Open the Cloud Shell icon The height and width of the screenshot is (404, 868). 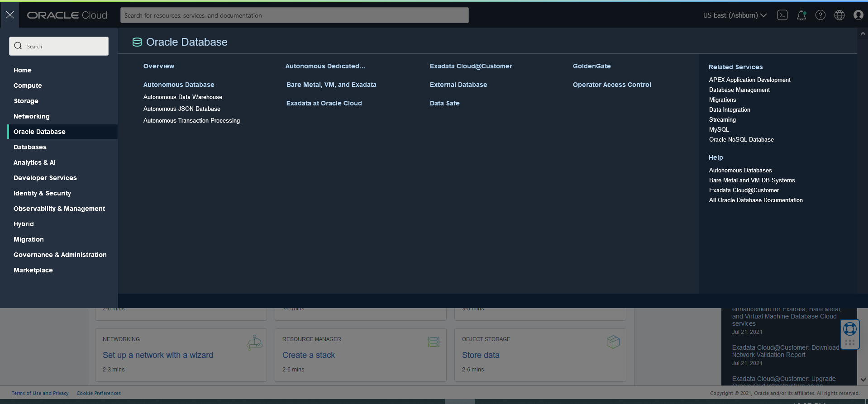(x=782, y=15)
